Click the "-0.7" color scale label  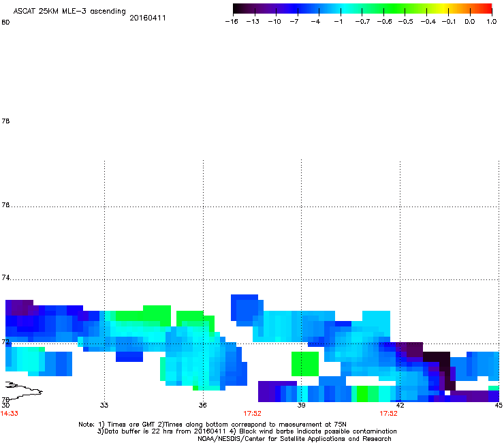(362, 22)
